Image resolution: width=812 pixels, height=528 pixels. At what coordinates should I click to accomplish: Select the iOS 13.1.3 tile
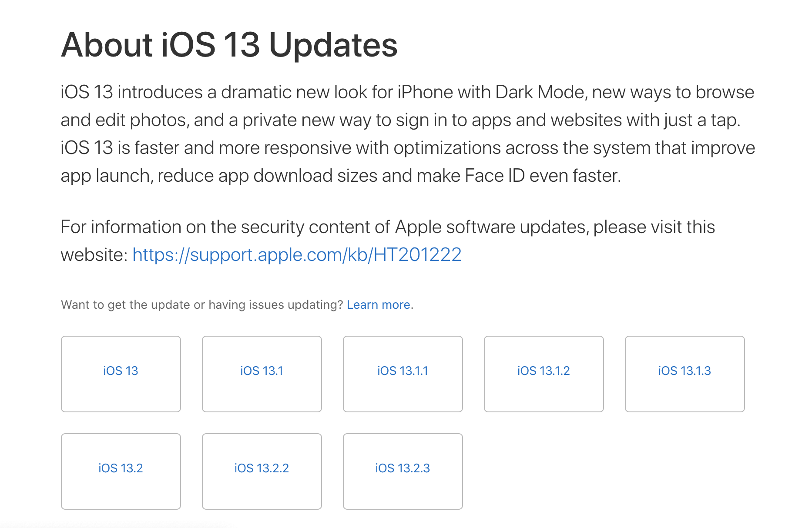pyautogui.click(x=684, y=374)
